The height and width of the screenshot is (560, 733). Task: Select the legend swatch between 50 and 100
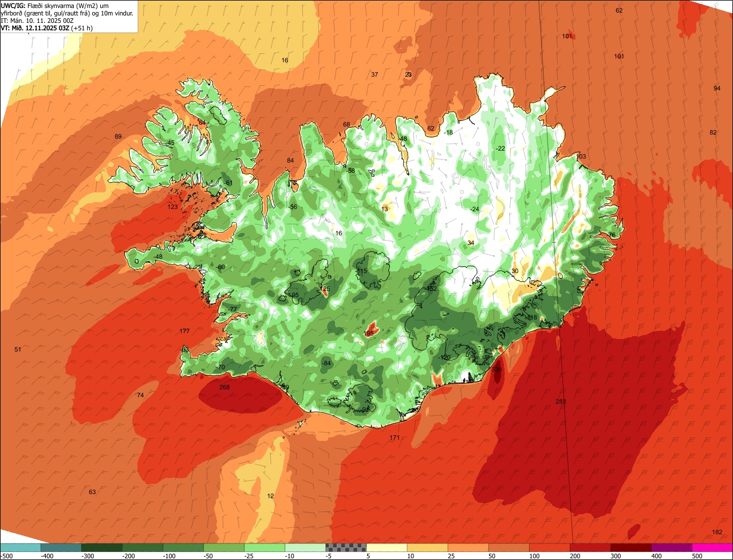pos(509,547)
